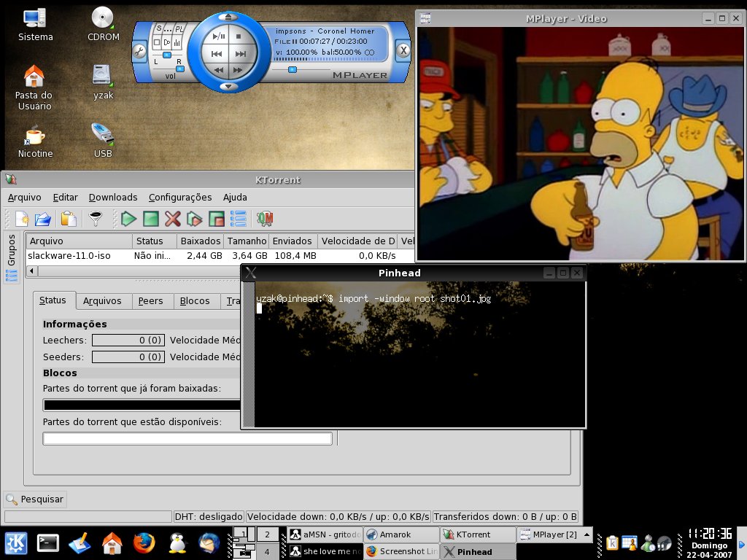
Task: Toggle play/pause in MPlayer control wheel
Action: [x=219, y=36]
